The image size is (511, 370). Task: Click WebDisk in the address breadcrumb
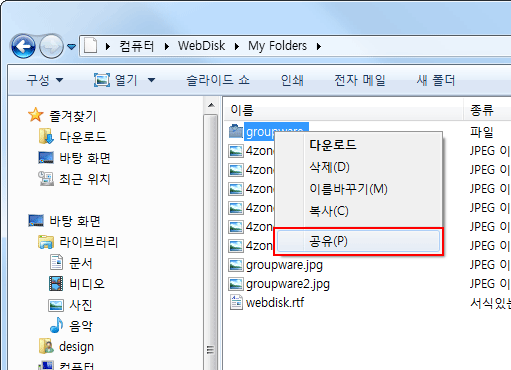click(201, 46)
